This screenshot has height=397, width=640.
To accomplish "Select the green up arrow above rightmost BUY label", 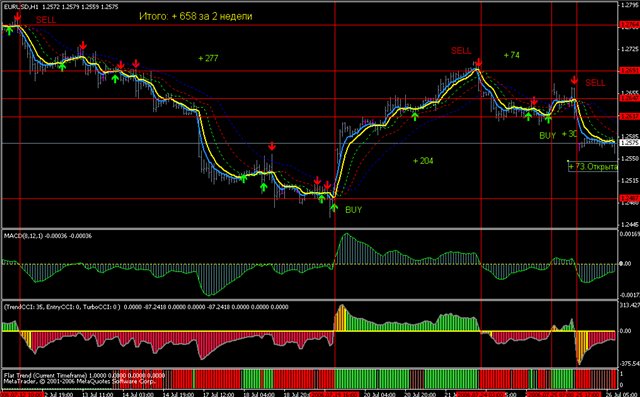I will (548, 119).
